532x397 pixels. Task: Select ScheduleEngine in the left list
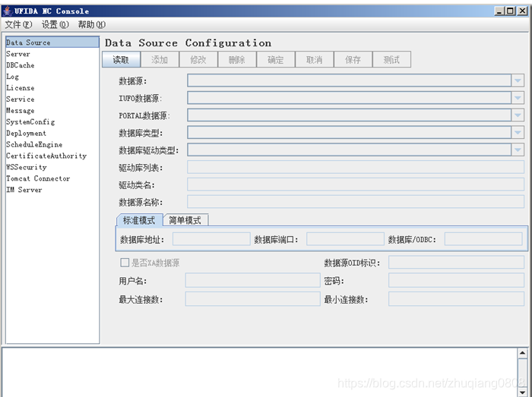pos(52,145)
